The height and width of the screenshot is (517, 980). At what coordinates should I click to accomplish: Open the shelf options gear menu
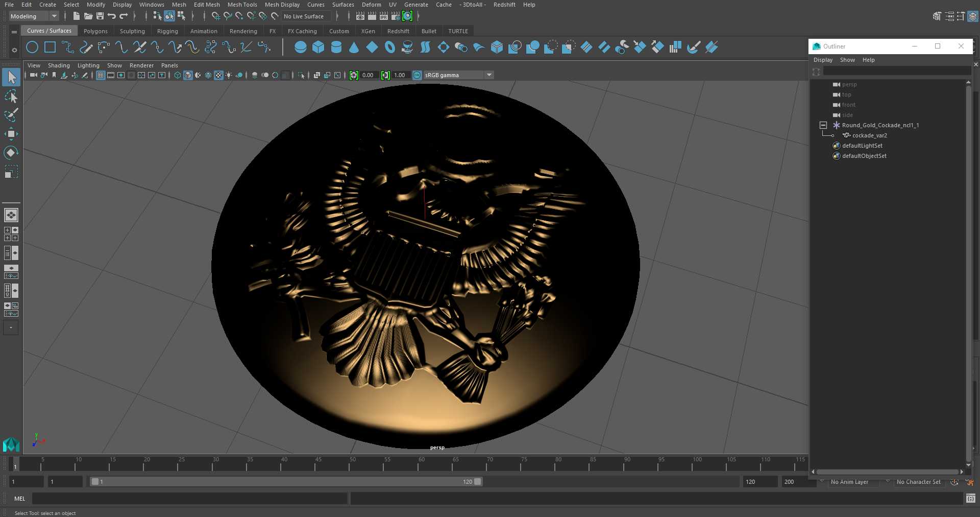pos(14,50)
